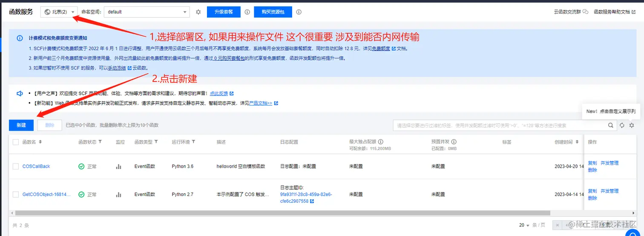Viewport: 644px width, 236px height.
Task: Click the chat bubble icon after 云函数交流群
Action: coord(586,12)
